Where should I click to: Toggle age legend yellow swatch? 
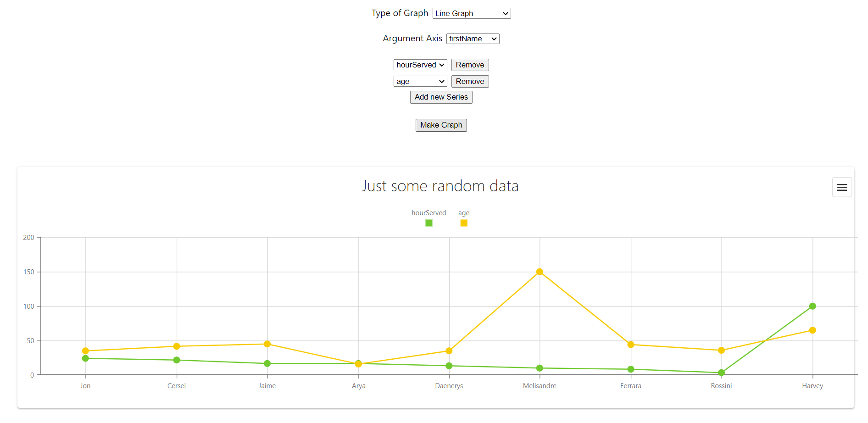(464, 223)
